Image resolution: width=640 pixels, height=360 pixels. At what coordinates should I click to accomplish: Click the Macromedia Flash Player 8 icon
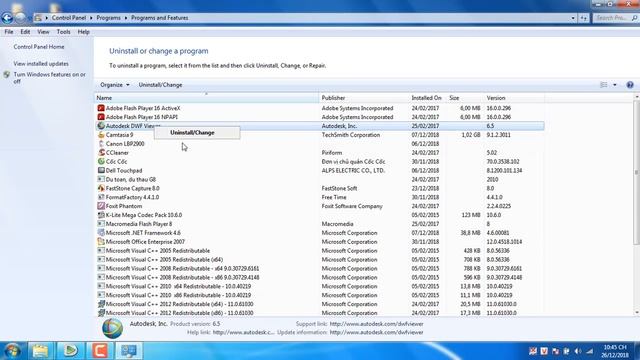pos(101,224)
